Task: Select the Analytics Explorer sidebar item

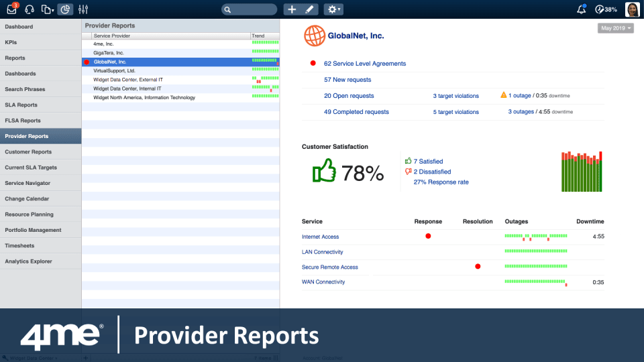Action: tap(28, 261)
